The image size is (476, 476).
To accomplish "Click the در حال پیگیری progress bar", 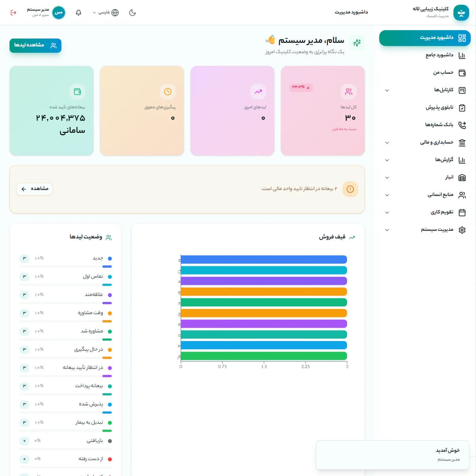I will [65, 358].
